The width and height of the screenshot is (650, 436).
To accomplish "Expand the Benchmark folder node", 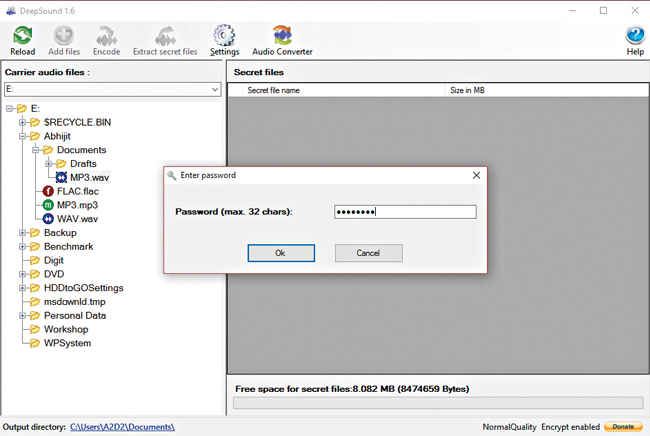I will (22, 246).
